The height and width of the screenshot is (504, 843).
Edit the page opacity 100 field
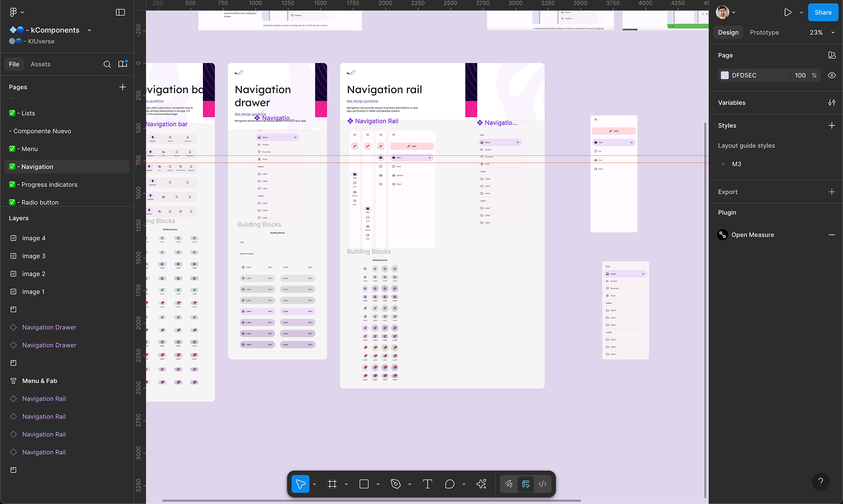[x=801, y=75]
